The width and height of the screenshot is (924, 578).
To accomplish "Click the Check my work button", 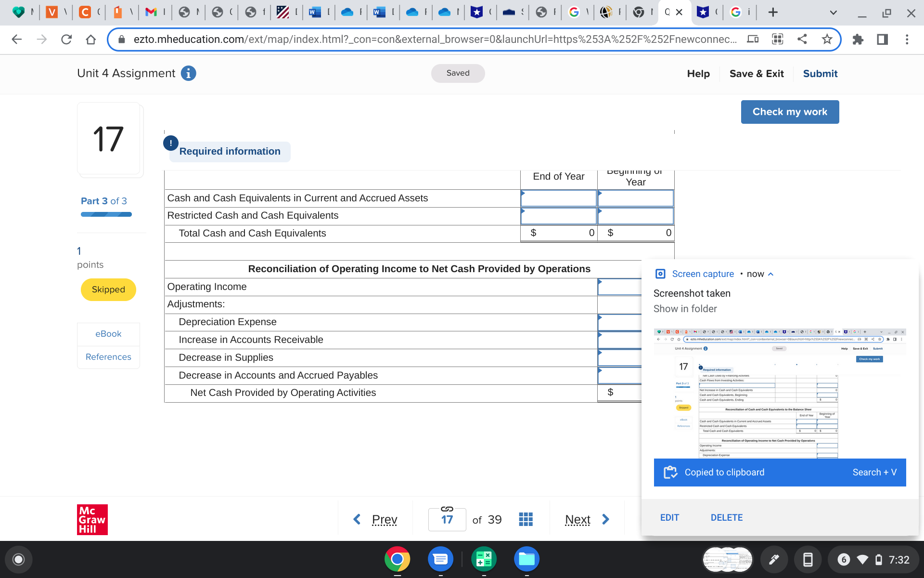I will click(x=790, y=112).
